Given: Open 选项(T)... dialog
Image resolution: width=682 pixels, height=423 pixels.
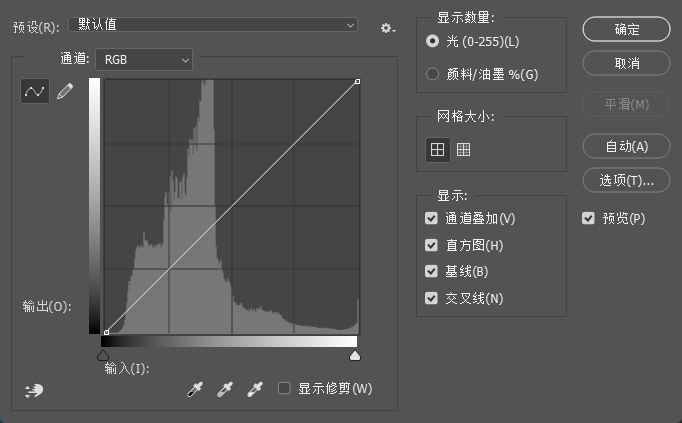Looking at the screenshot, I should [x=626, y=180].
